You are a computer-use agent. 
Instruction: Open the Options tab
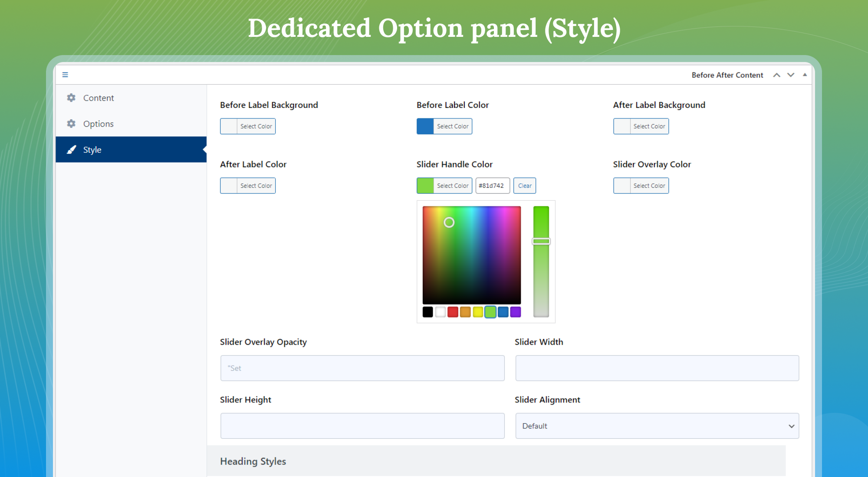coord(131,124)
